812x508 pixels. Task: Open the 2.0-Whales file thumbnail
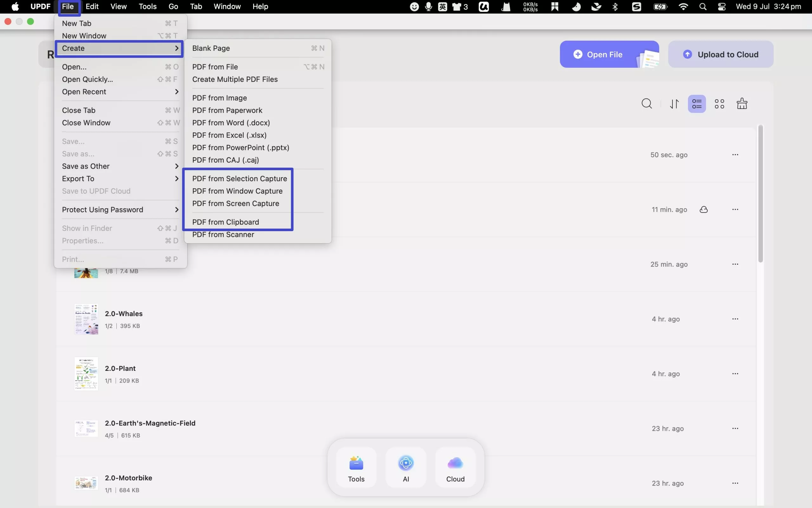pyautogui.click(x=86, y=319)
